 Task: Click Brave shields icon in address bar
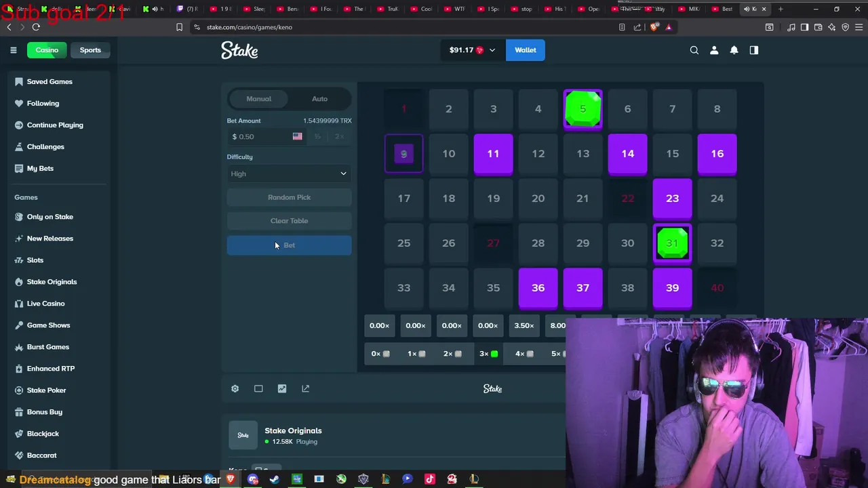pyautogui.click(x=654, y=27)
